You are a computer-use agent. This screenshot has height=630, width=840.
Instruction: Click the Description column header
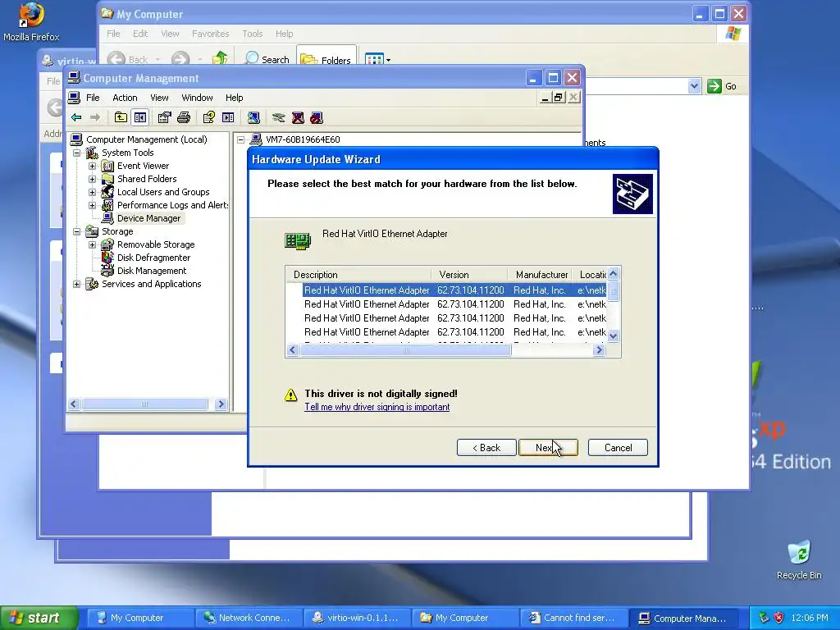(358, 274)
